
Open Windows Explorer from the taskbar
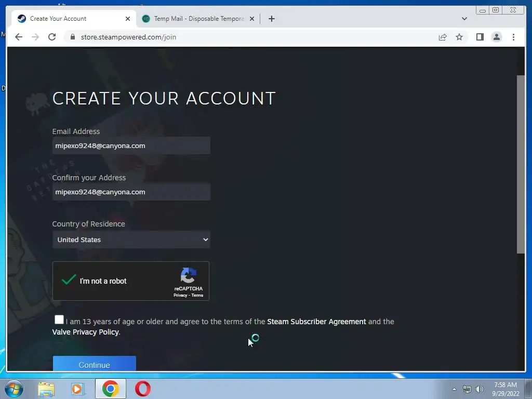pyautogui.click(x=46, y=389)
